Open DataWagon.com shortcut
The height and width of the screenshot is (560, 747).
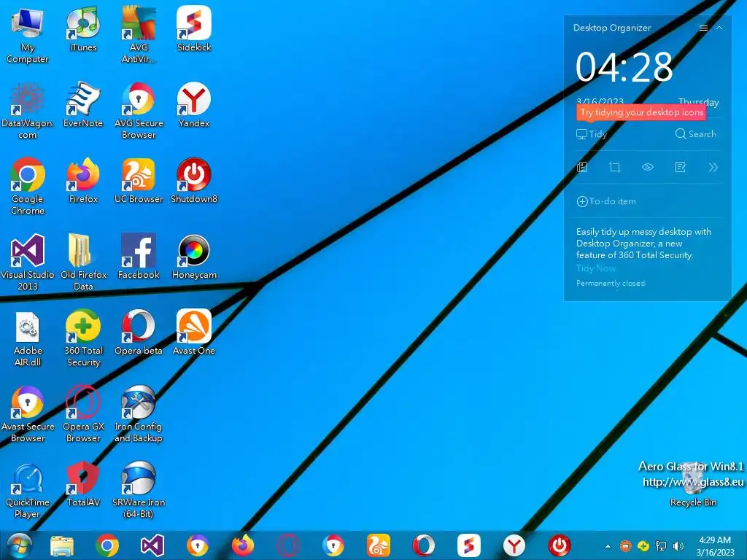tap(27, 111)
